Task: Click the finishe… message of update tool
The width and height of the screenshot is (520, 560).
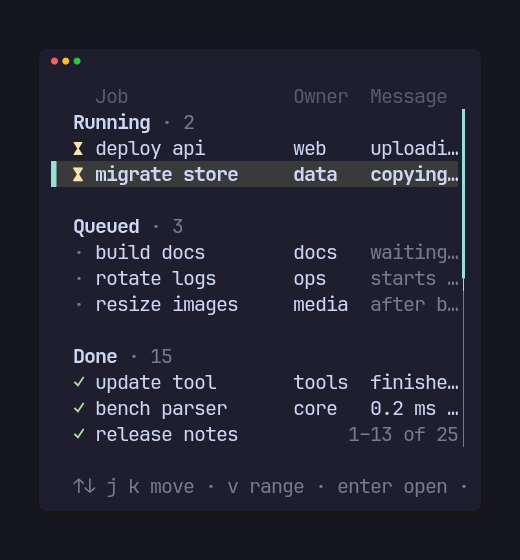Action: tap(414, 382)
